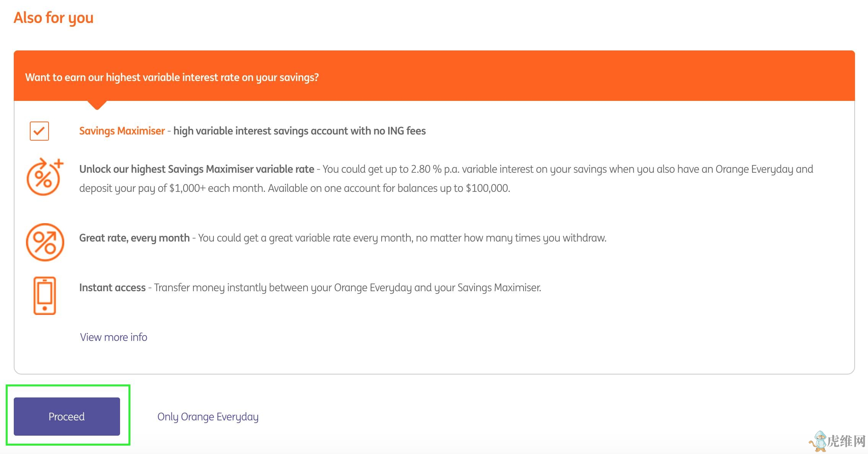Click the percent-plus highest rate icon
Viewport: 868px width, 454px height.
[x=44, y=177]
